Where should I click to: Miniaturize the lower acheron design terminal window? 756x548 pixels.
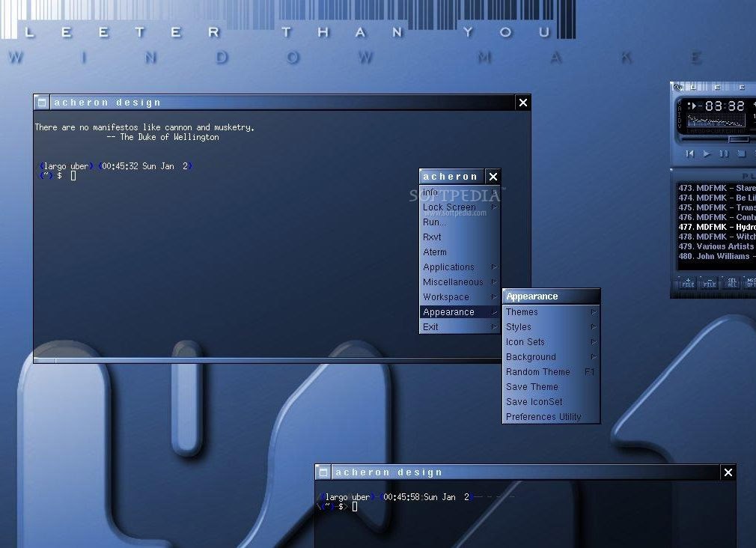coord(323,472)
